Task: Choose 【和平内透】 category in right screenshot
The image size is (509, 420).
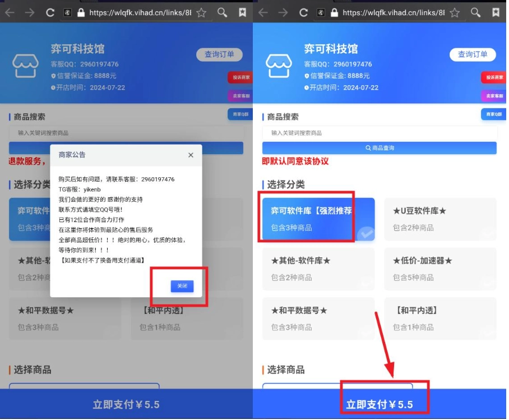Action: point(440,318)
